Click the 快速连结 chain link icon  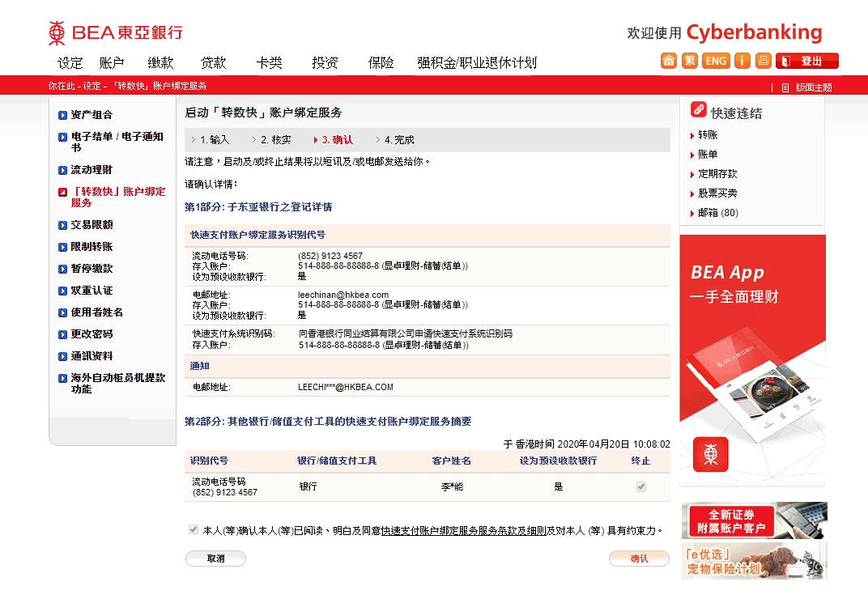coord(699,109)
